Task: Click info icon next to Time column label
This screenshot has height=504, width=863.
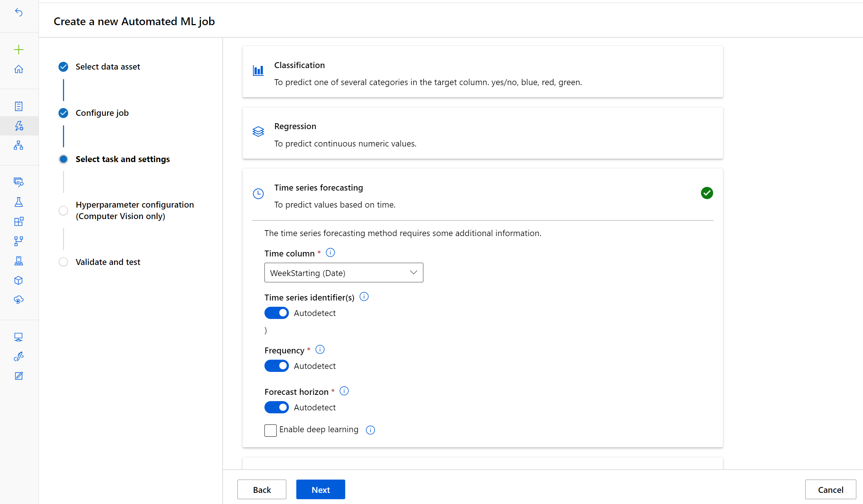Action: coord(330,252)
